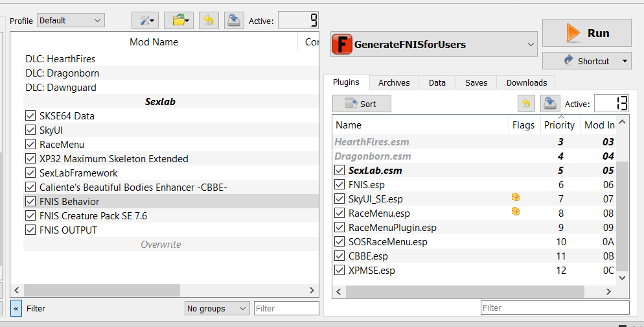Sort plugins by Name column header

pos(420,125)
